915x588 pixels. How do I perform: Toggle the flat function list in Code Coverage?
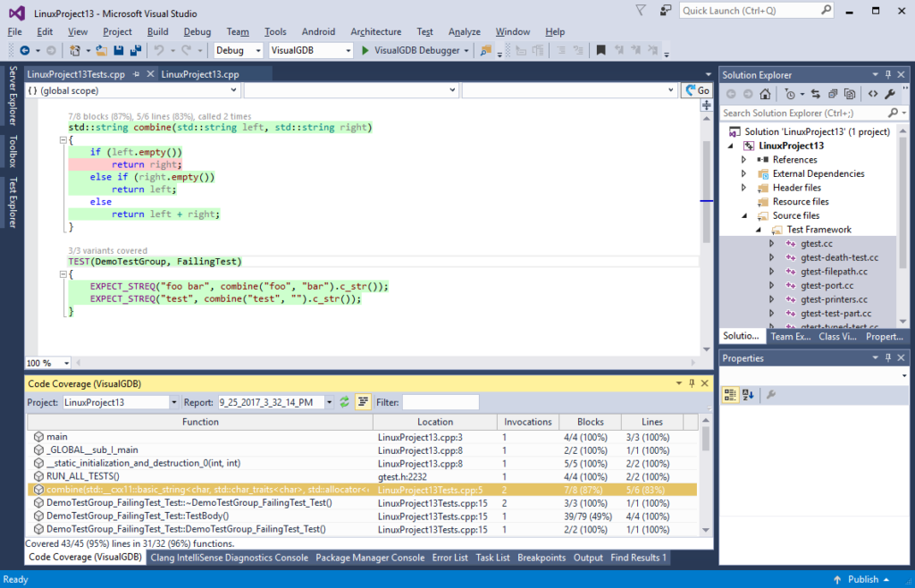tap(363, 401)
